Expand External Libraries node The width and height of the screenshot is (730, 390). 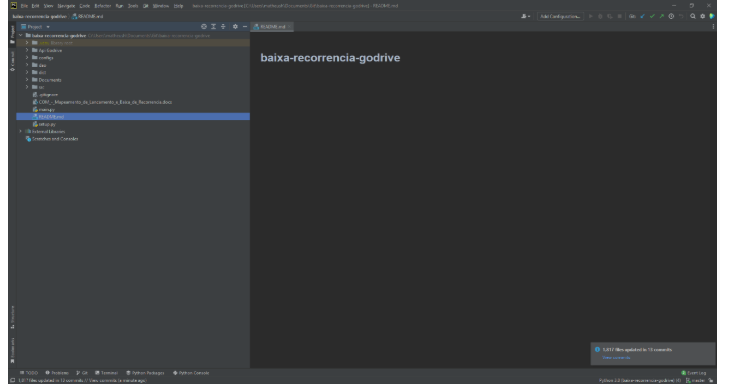[x=20, y=131]
